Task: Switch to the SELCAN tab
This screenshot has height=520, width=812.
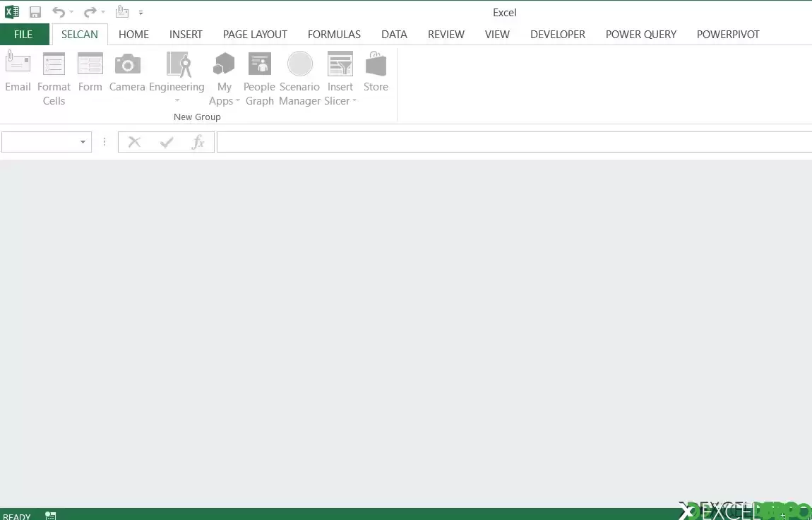Action: coord(80,34)
